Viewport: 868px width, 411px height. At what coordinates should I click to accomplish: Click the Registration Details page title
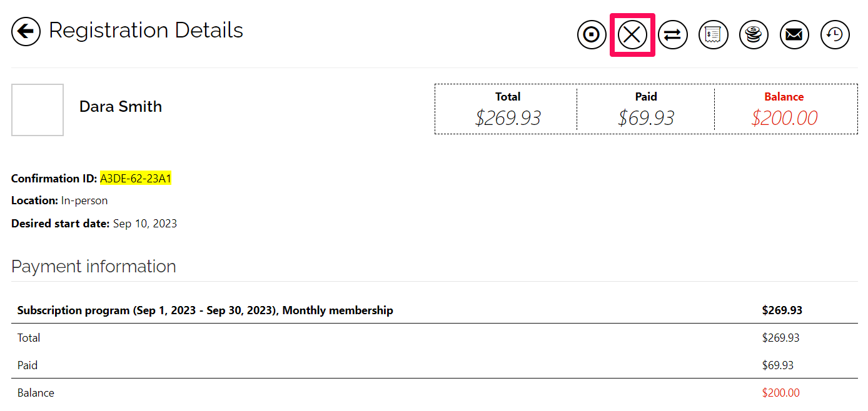[146, 30]
